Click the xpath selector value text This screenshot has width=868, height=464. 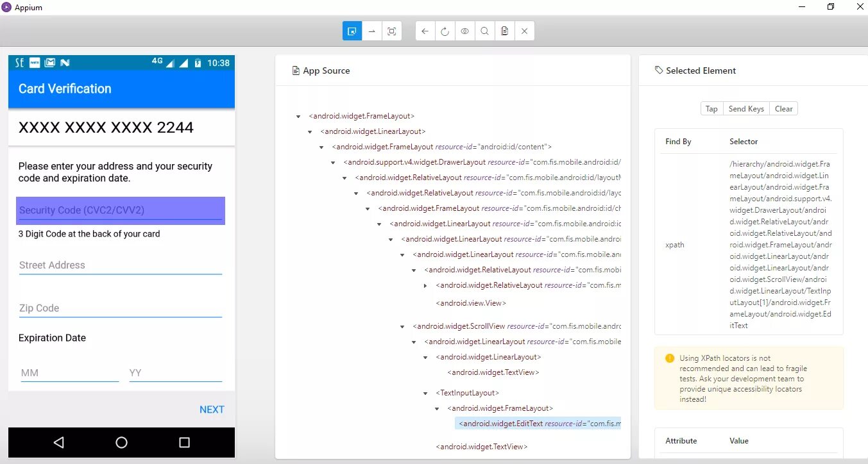[x=781, y=244]
